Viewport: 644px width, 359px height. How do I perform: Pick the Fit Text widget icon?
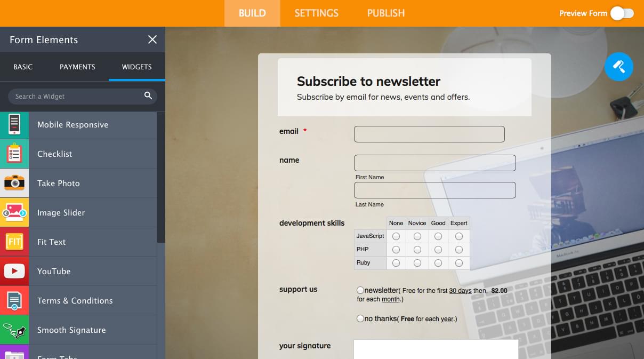[x=14, y=242]
